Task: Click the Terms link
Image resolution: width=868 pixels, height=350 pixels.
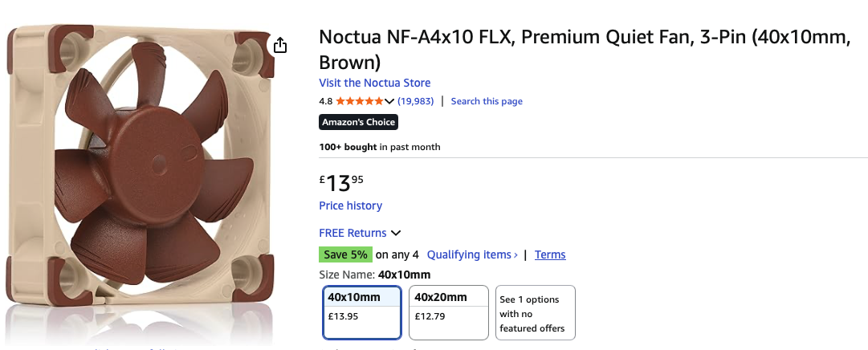Action: (x=550, y=254)
